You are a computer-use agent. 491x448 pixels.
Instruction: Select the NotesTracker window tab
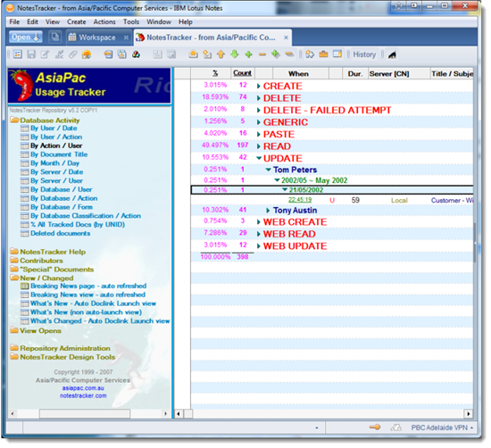coord(211,37)
